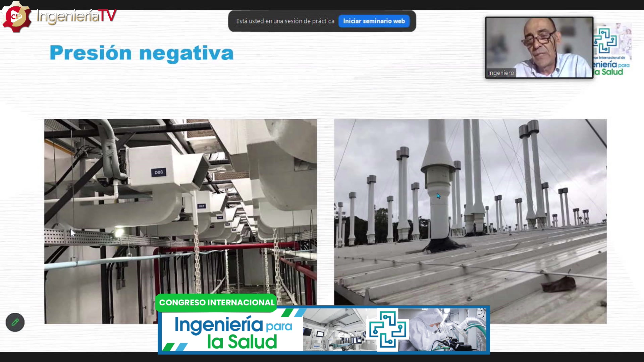
Task: Click the rooftop exhaust stacks photo
Action: 470,221
